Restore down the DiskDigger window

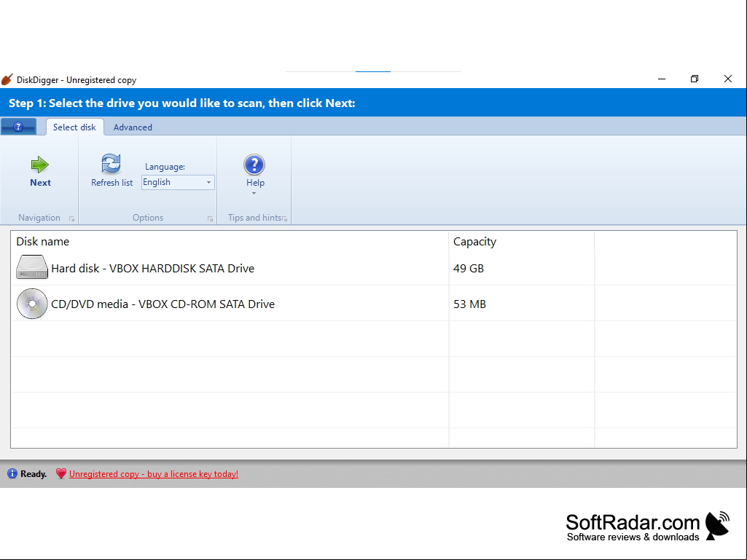(x=695, y=79)
